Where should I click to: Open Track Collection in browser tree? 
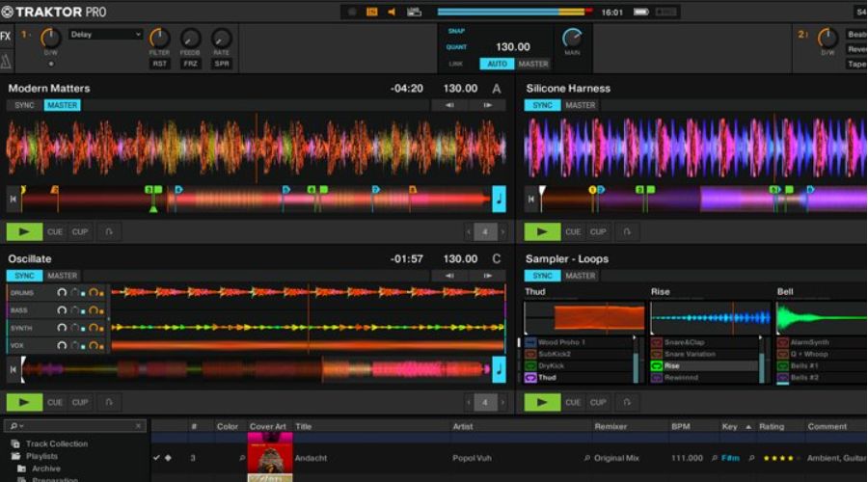click(57, 443)
